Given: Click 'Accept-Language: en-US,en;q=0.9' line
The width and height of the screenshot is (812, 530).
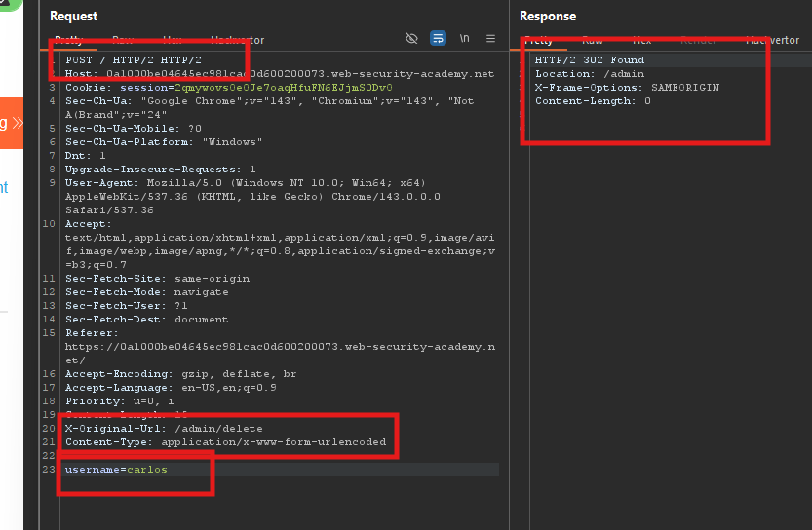Looking at the screenshot, I should [x=171, y=388].
